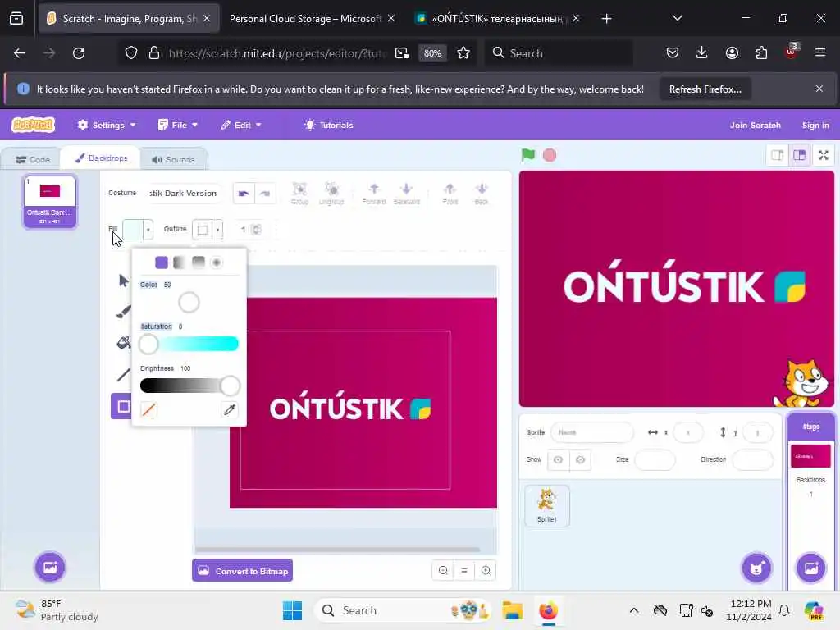Screen dimensions: 840x630
Task: Select the solid fill style swatch
Action: 162,262
